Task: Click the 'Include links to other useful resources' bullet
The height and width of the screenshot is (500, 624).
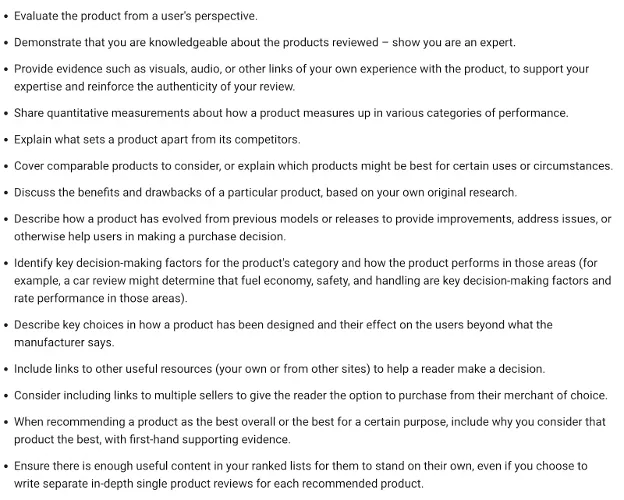Action: pos(279,369)
